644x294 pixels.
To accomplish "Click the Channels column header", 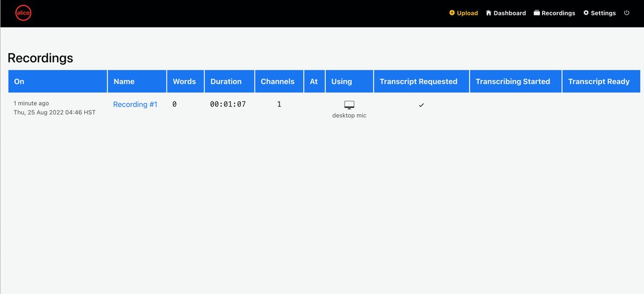I will coord(277,82).
